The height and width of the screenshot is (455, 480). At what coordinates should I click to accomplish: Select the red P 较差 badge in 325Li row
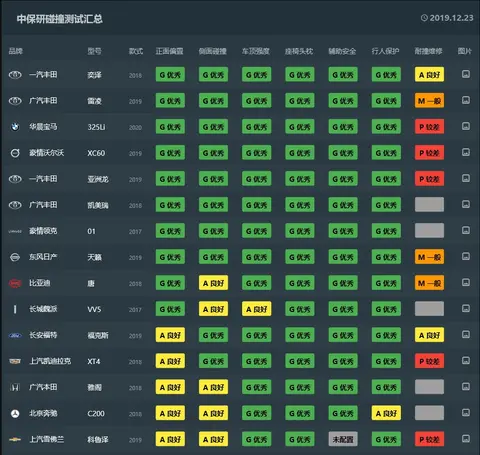429,127
